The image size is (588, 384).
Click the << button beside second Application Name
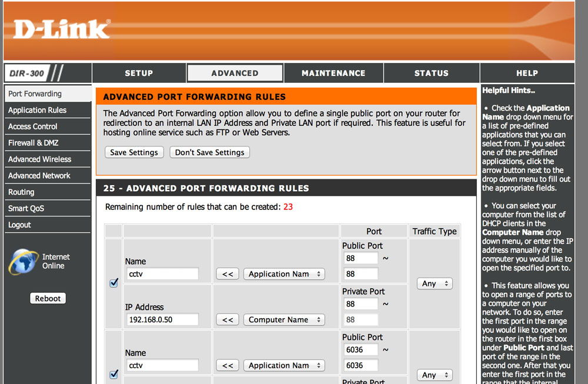point(228,366)
